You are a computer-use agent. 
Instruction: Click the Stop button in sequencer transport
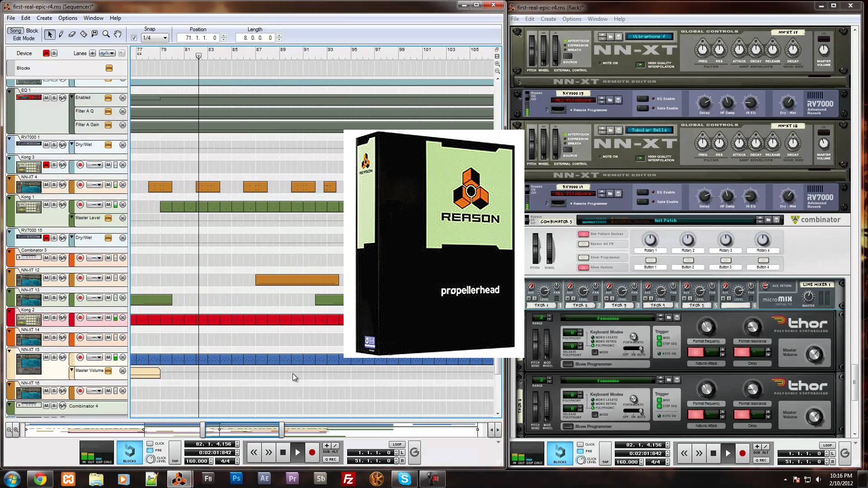click(x=283, y=452)
